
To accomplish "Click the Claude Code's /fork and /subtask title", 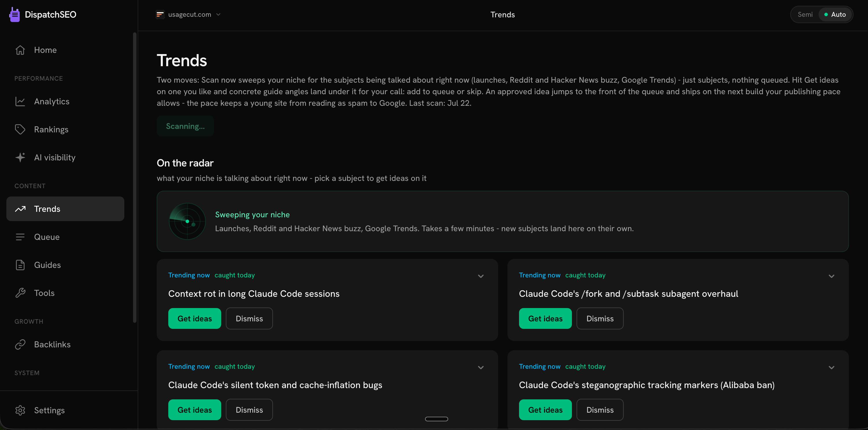I will pos(628,294).
